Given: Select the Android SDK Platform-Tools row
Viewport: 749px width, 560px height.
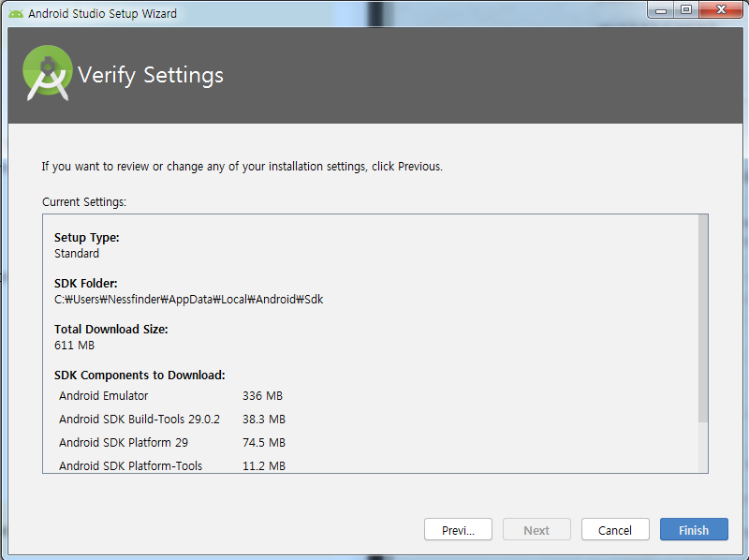Looking at the screenshot, I should click(172, 465).
